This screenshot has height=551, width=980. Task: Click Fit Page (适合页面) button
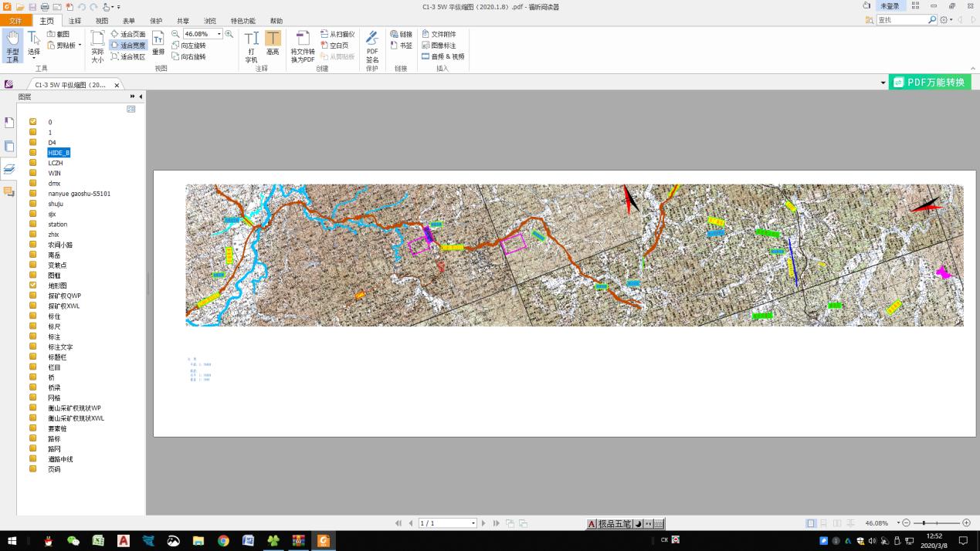pyautogui.click(x=127, y=34)
